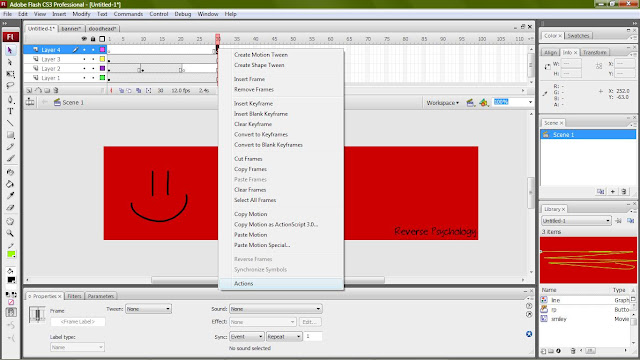Select the Hand tool

click(10, 221)
